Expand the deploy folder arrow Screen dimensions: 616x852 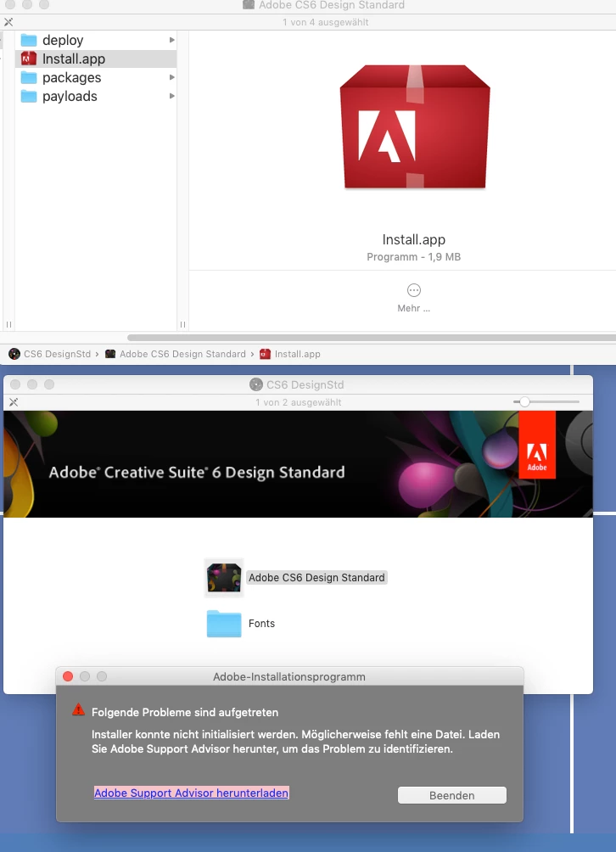click(171, 40)
